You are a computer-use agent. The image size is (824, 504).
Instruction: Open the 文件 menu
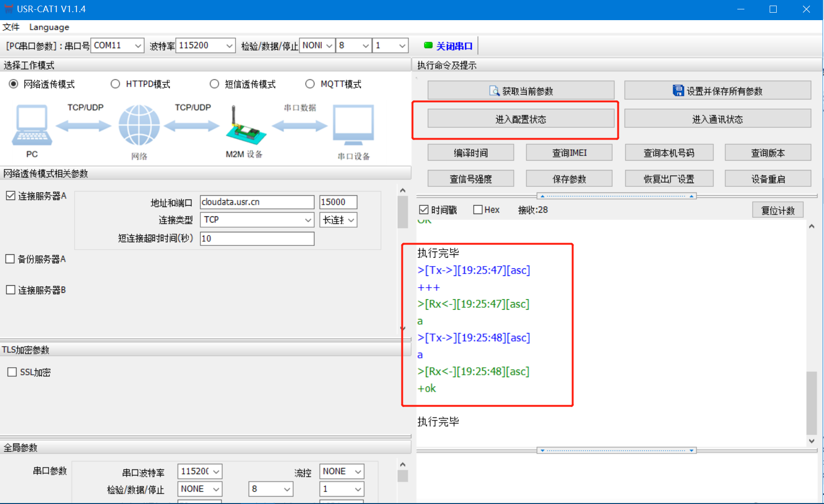pos(11,27)
